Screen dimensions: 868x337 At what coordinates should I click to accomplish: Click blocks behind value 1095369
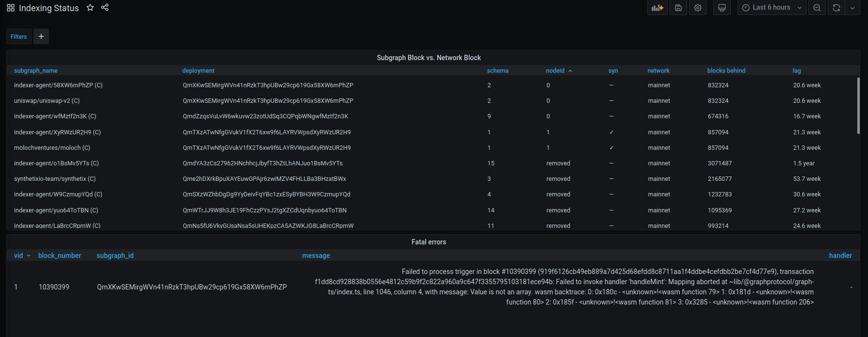tap(720, 210)
